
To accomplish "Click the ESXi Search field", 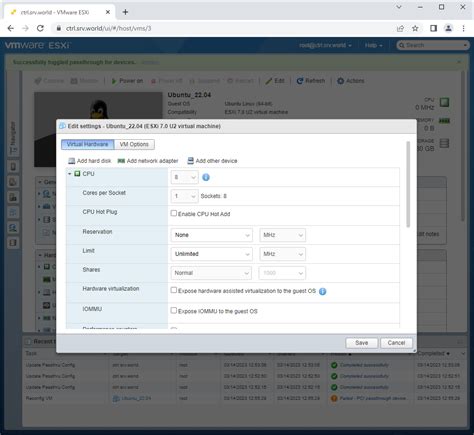I will [433, 45].
